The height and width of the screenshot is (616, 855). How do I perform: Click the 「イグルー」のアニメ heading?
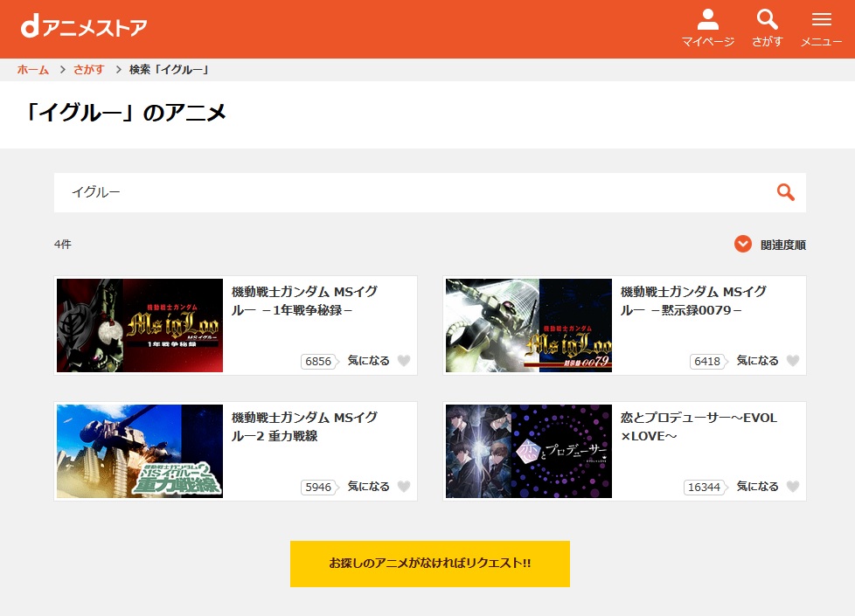click(x=125, y=113)
